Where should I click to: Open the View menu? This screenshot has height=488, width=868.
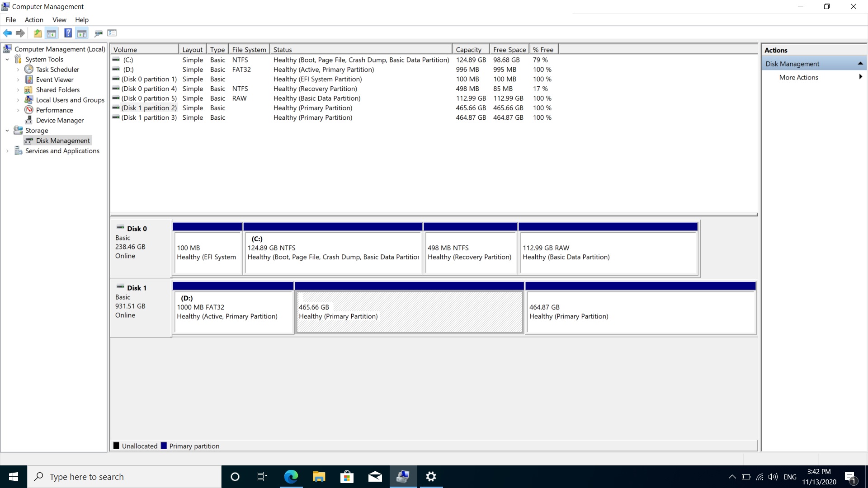click(59, 19)
